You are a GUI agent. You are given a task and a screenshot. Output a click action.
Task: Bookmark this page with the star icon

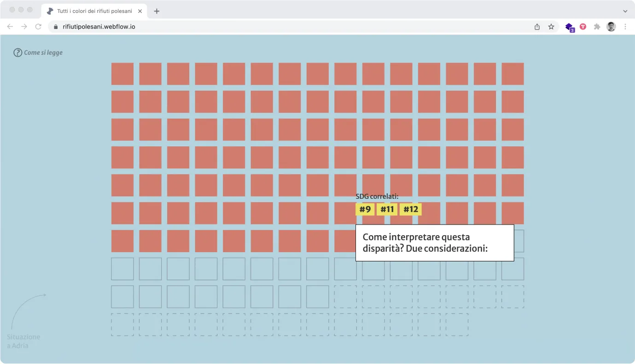click(x=551, y=27)
